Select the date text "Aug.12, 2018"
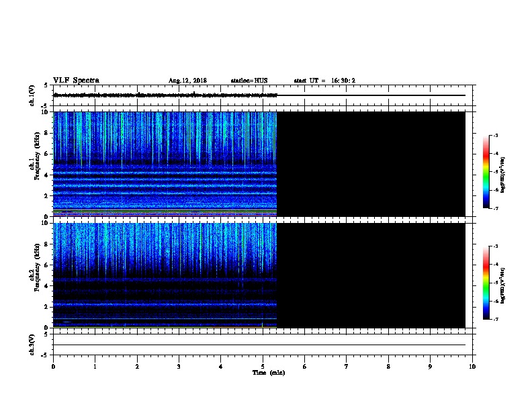 (x=187, y=81)
